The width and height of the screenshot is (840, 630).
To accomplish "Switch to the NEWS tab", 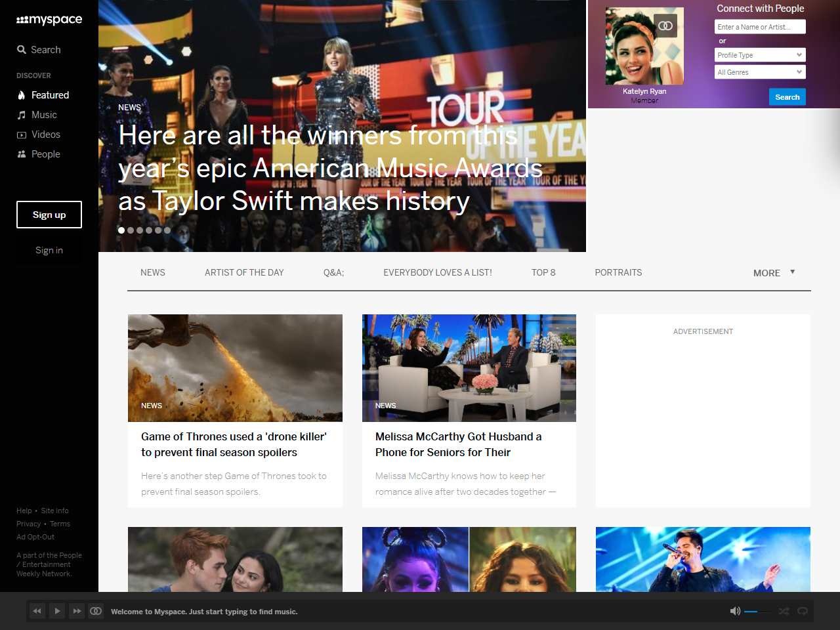I will pyautogui.click(x=153, y=272).
